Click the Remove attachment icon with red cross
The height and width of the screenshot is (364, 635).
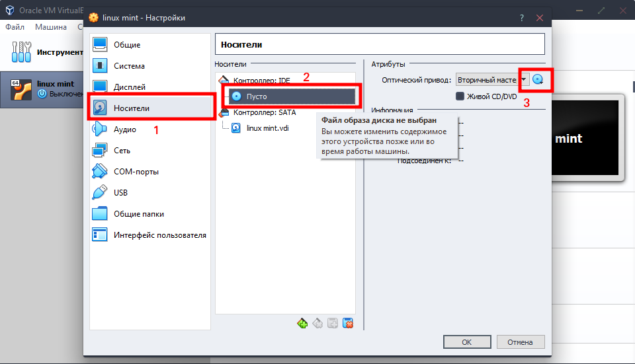point(348,323)
